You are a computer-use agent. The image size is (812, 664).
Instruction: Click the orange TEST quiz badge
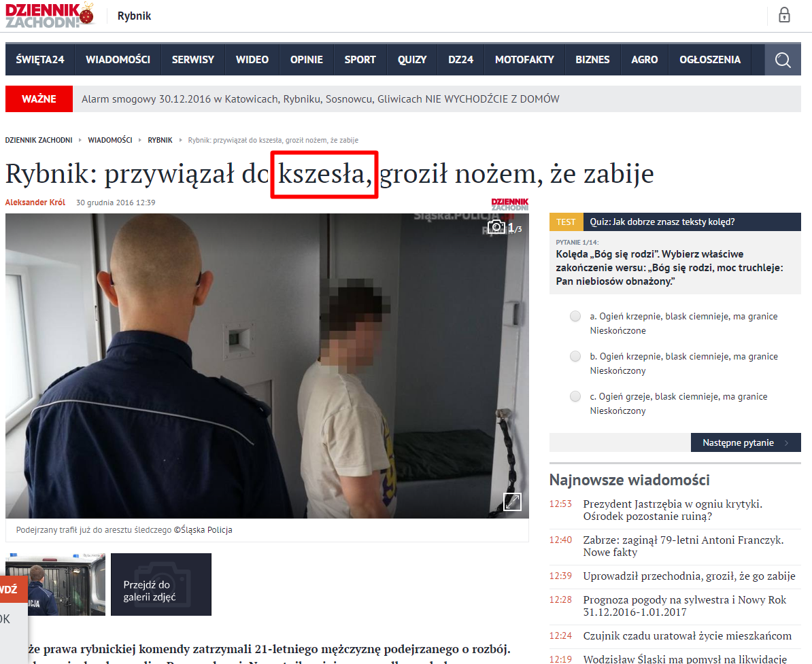pyautogui.click(x=566, y=222)
